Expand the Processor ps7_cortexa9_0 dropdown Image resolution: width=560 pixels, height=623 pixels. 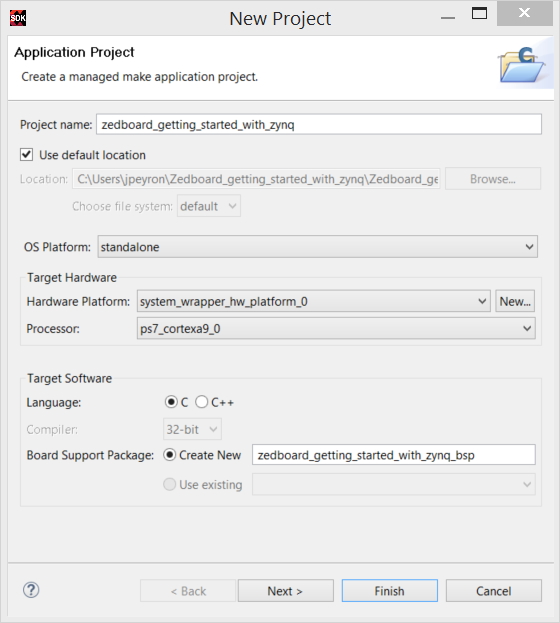click(336, 328)
